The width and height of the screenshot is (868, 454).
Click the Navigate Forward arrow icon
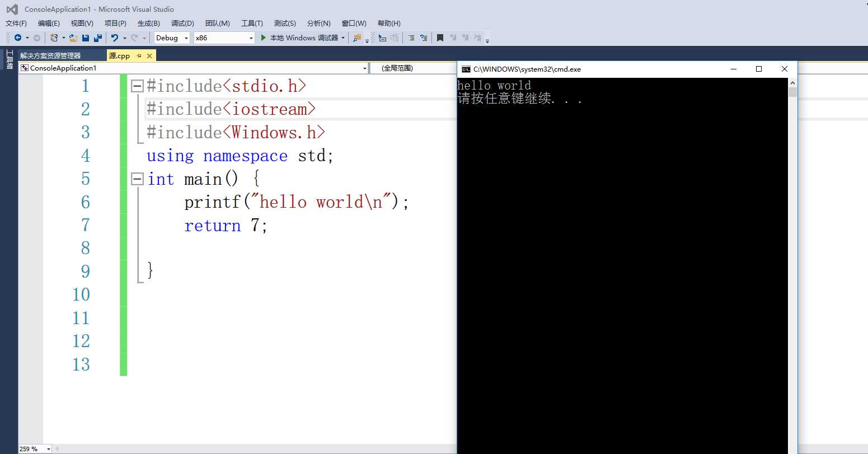point(37,38)
